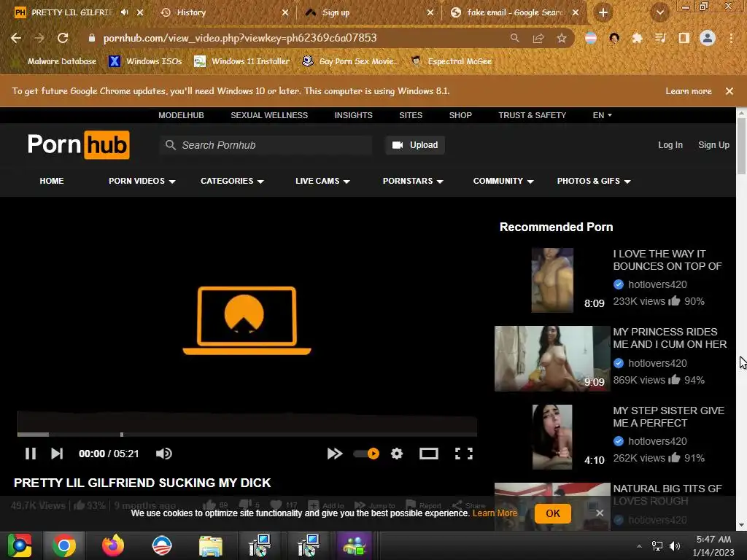The width and height of the screenshot is (747, 560).
Task: Open the TRUST & SAFETY link
Action: pos(532,115)
